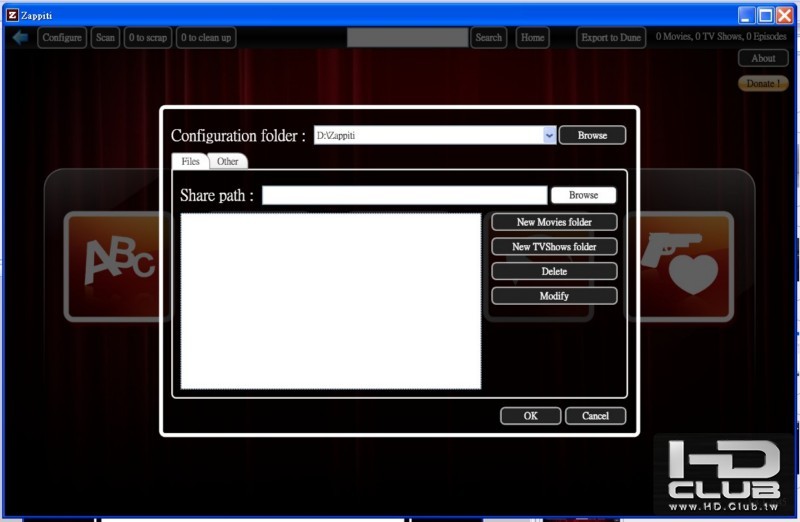Add a New TVShows folder
The width and height of the screenshot is (800, 522).
coord(554,246)
